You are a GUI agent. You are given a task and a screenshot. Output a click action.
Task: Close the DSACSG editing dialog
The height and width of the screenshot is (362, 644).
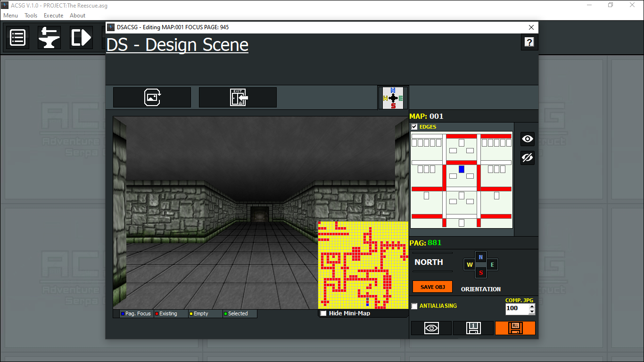coord(531,27)
